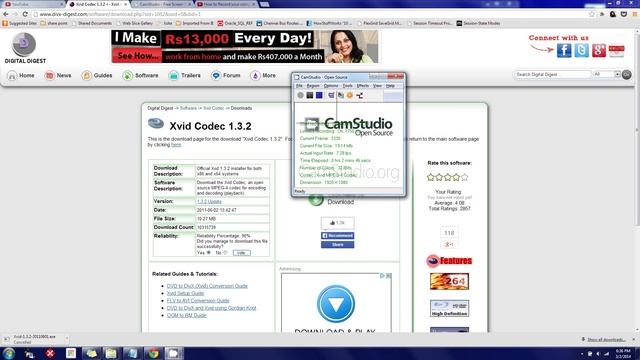Click the Software breadcrumb link
This screenshot has width=640, height=360.
(188, 108)
